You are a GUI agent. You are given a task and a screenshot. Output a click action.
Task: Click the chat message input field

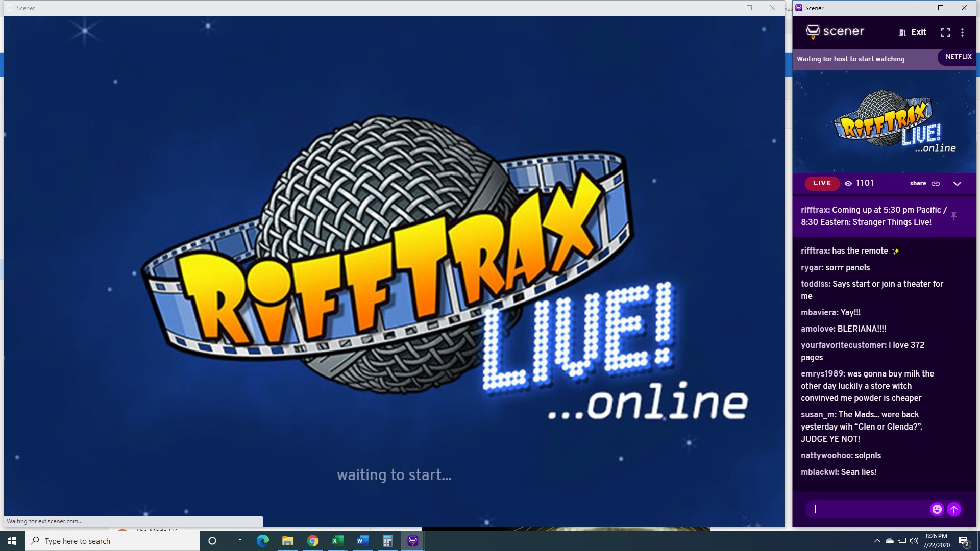point(868,509)
